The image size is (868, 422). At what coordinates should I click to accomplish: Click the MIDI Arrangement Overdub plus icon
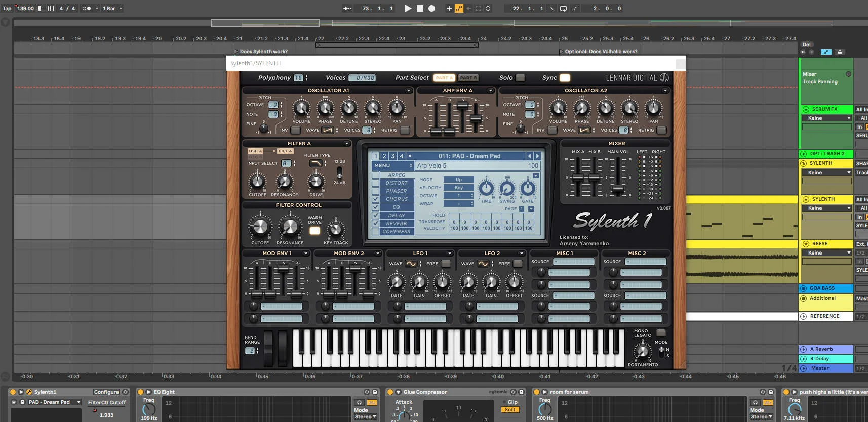coord(449,8)
